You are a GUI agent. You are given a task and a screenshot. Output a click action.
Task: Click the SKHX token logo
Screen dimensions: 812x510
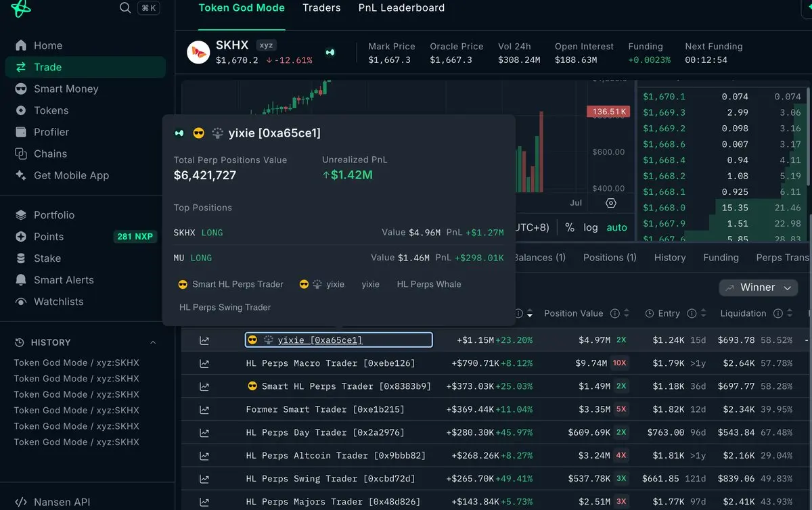(x=198, y=53)
